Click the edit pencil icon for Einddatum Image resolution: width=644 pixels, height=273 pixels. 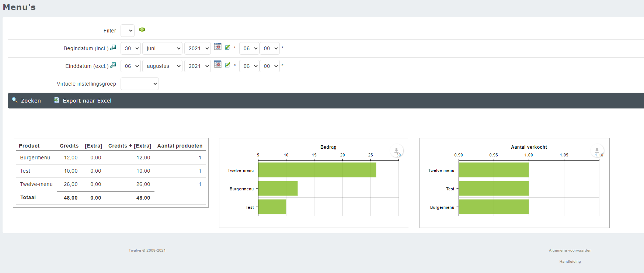[x=227, y=65]
